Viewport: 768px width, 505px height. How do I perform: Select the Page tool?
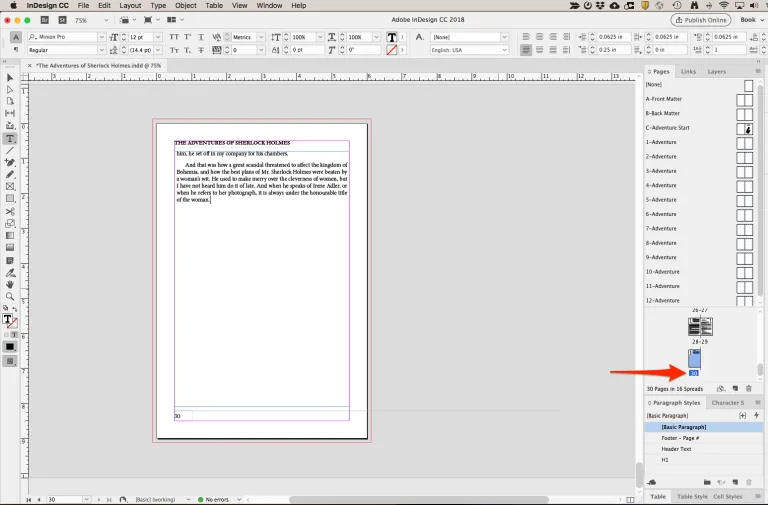click(10, 101)
